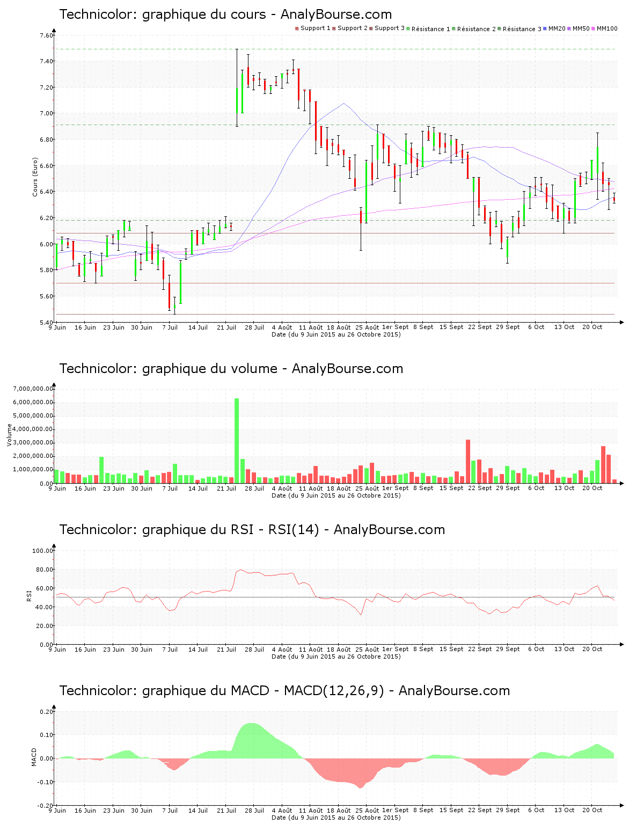Click the 100.00 value on RSI axis

[43, 551]
